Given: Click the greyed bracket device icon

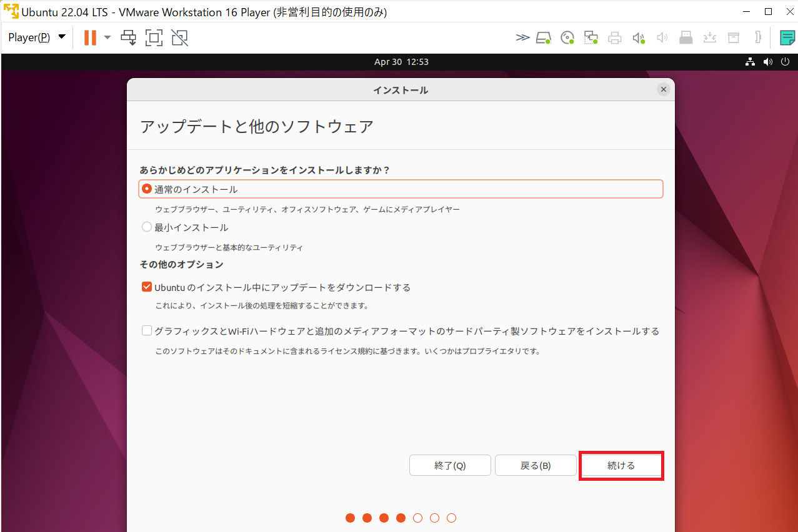Looking at the screenshot, I should [x=757, y=37].
